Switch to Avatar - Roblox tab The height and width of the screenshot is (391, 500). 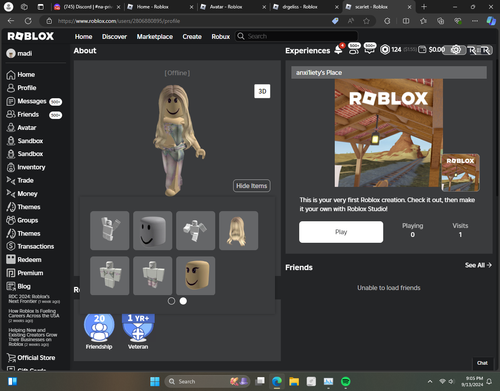pos(233,7)
